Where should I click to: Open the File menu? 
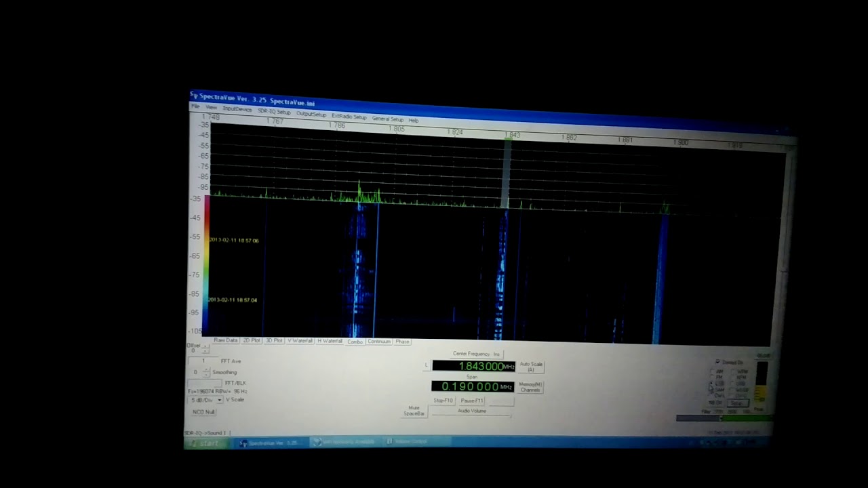pyautogui.click(x=195, y=107)
